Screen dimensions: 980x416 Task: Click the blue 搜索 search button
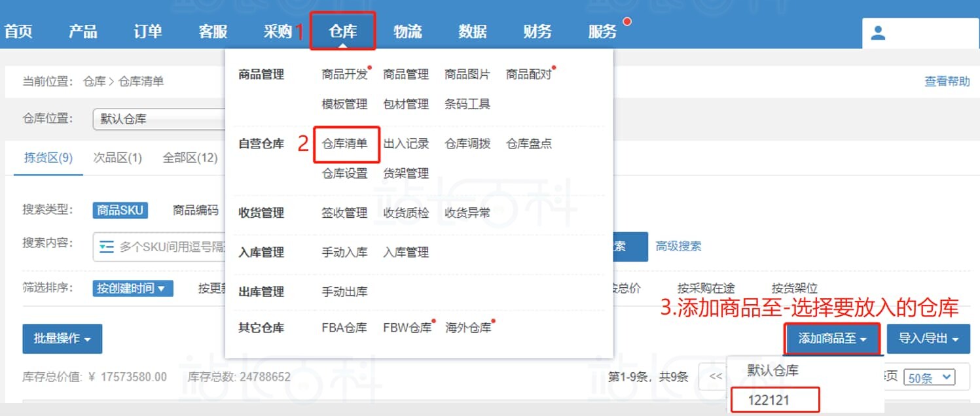(x=618, y=247)
